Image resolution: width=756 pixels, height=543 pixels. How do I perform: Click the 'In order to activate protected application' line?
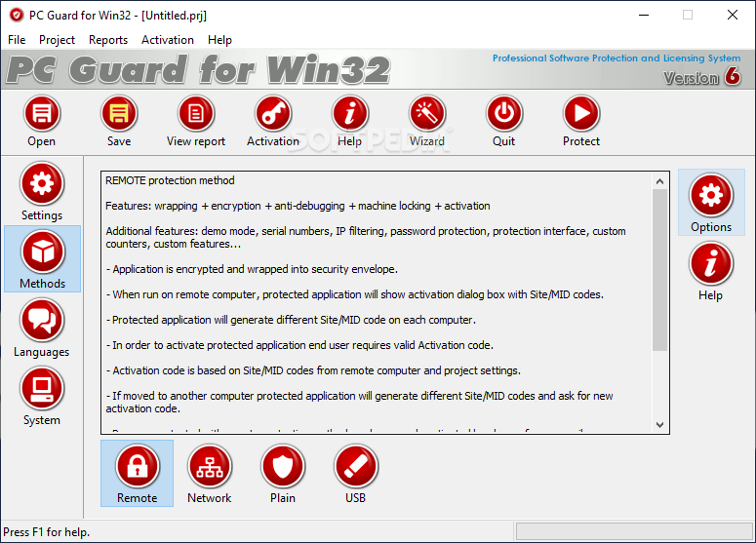299,345
